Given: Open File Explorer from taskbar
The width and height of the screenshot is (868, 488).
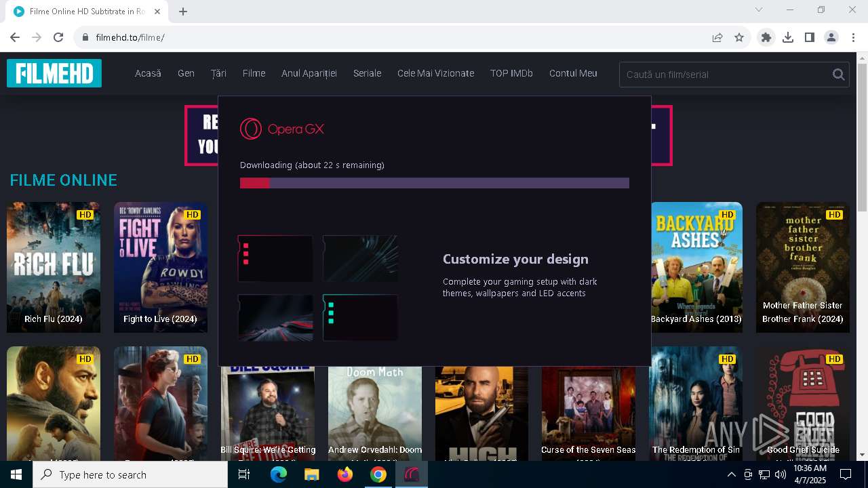Looking at the screenshot, I should click(312, 474).
